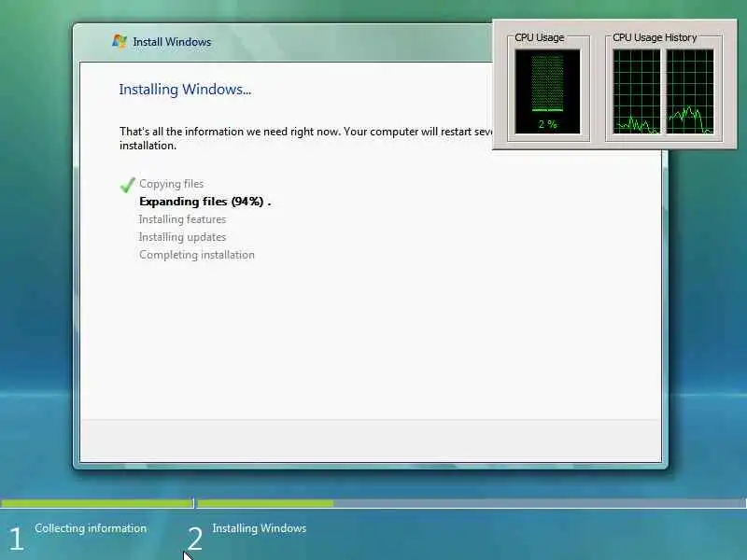747x560 pixels.
Task: Click the CPU Usage History label
Action: tap(655, 37)
